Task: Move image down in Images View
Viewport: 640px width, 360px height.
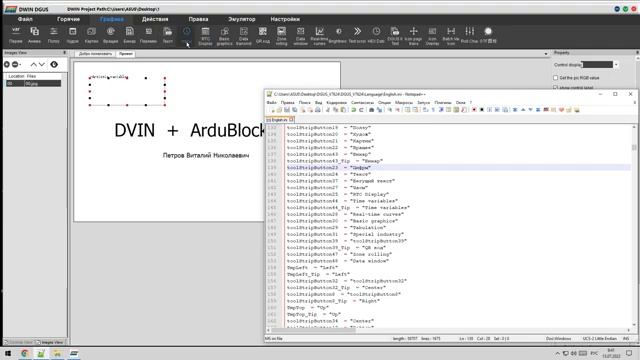Action: click(x=42, y=64)
